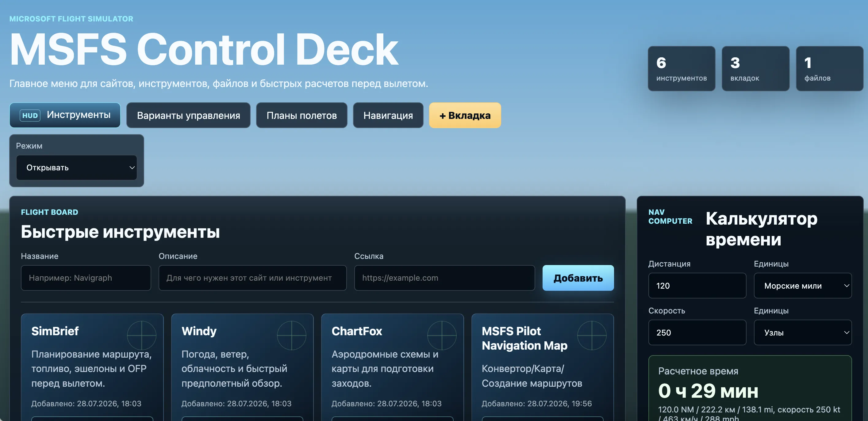The height and width of the screenshot is (421, 868).
Task: Expand the Режим dropdown showing Открывать
Action: [x=76, y=168]
